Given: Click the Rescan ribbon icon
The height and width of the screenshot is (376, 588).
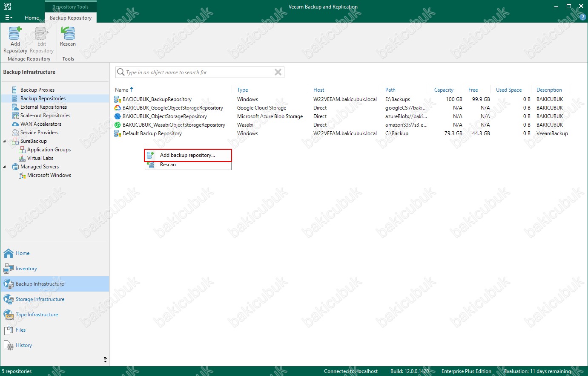Looking at the screenshot, I should pyautogui.click(x=68, y=33).
